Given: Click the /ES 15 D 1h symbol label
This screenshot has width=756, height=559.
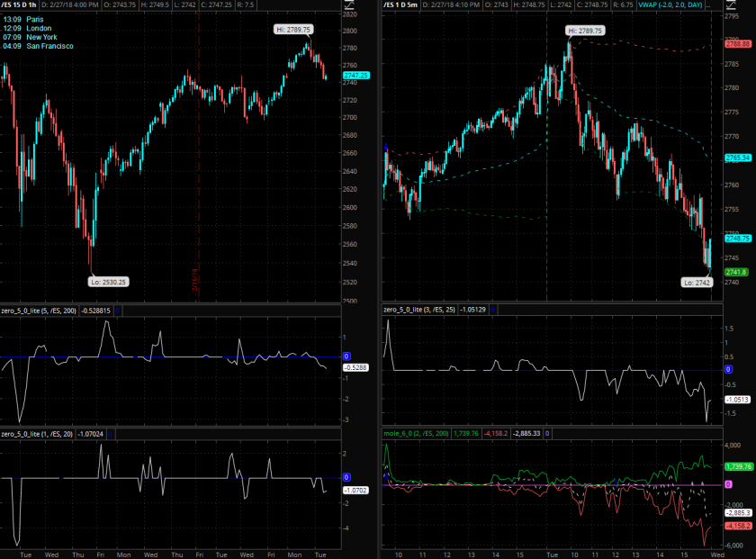Looking at the screenshot, I should pyautogui.click(x=19, y=5).
